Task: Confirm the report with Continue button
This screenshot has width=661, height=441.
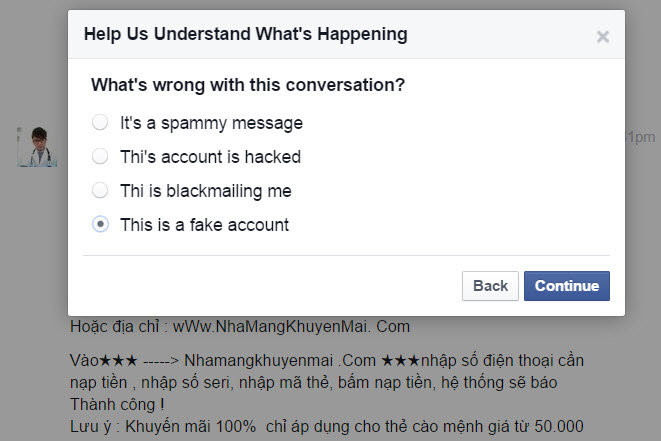Action: tap(567, 286)
